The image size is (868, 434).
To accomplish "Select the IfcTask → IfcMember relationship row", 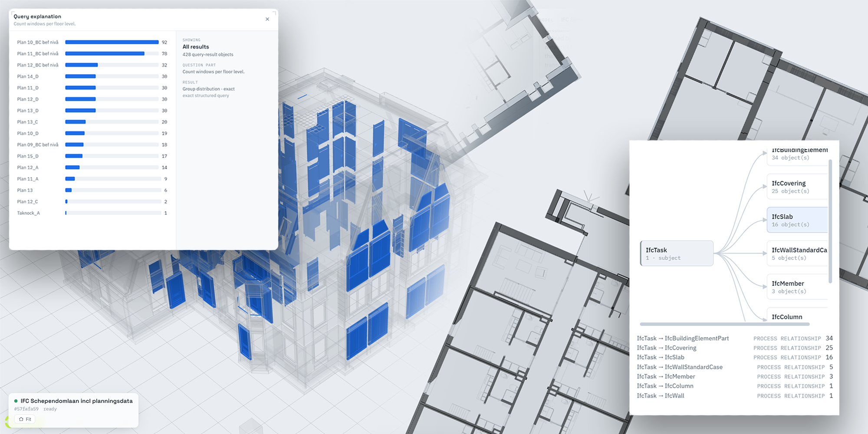I will point(735,377).
